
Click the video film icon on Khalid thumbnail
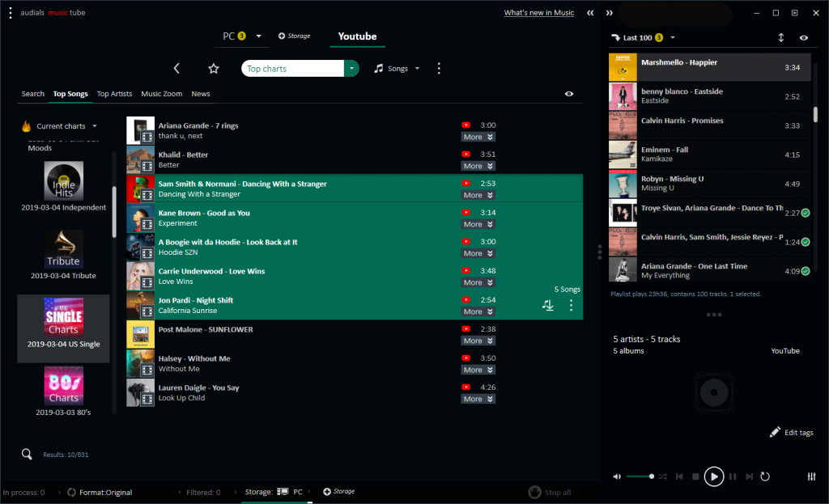(x=147, y=166)
